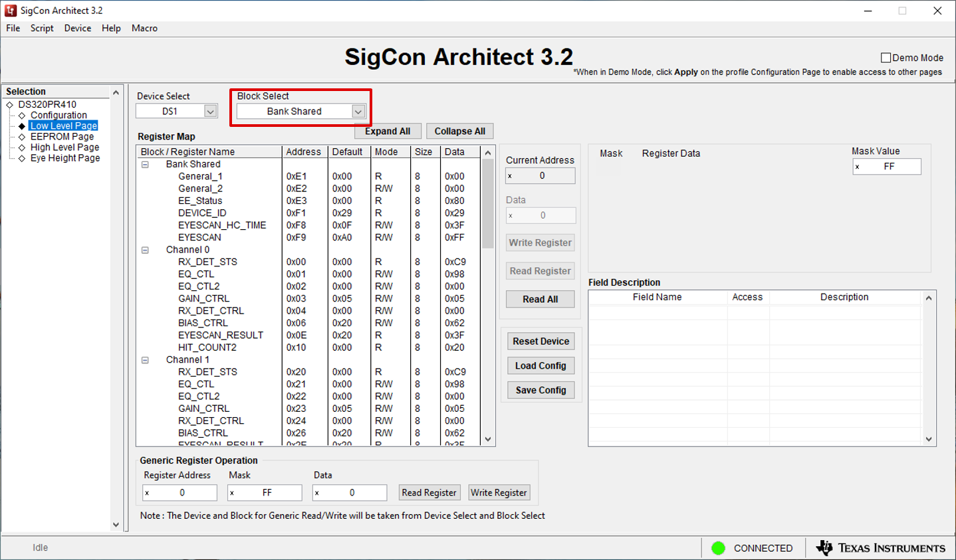956x560 pixels.
Task: Click the Description column header
Action: tap(845, 297)
